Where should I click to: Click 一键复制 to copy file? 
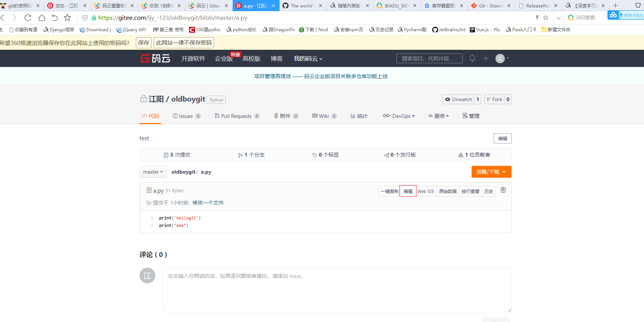389,191
